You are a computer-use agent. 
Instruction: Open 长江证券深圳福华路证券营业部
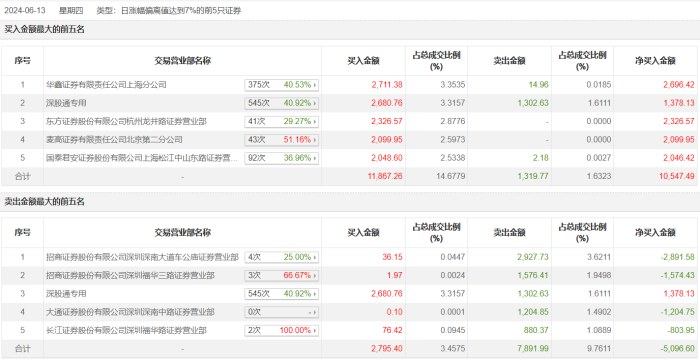tap(126, 330)
